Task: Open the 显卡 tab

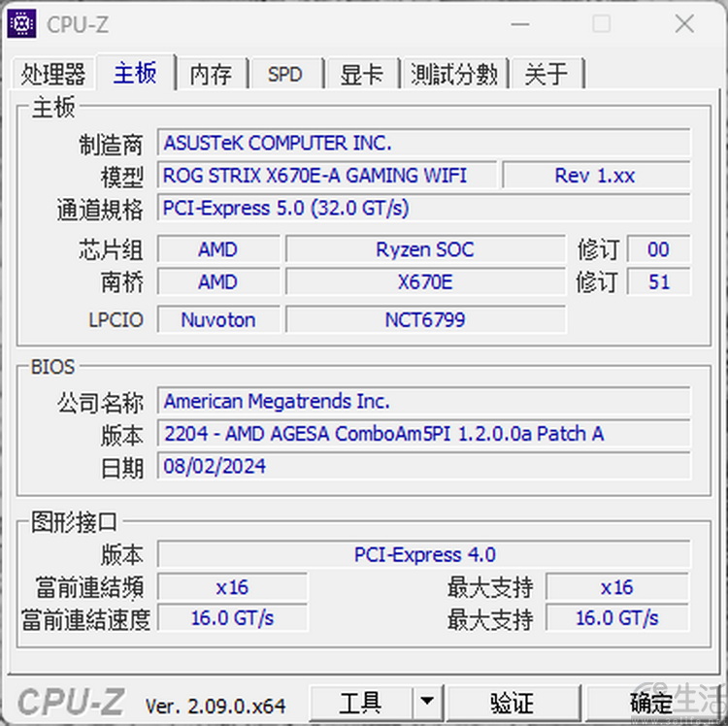Action: pos(362,75)
